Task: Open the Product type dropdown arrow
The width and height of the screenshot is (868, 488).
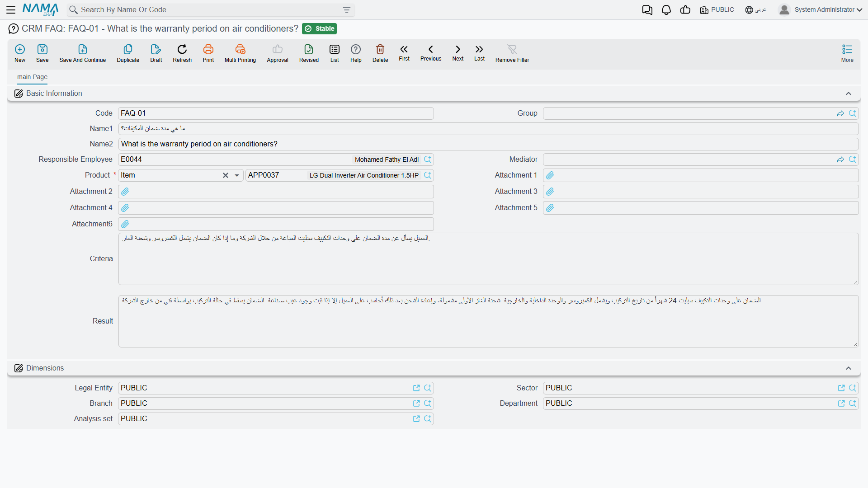Action: point(237,175)
